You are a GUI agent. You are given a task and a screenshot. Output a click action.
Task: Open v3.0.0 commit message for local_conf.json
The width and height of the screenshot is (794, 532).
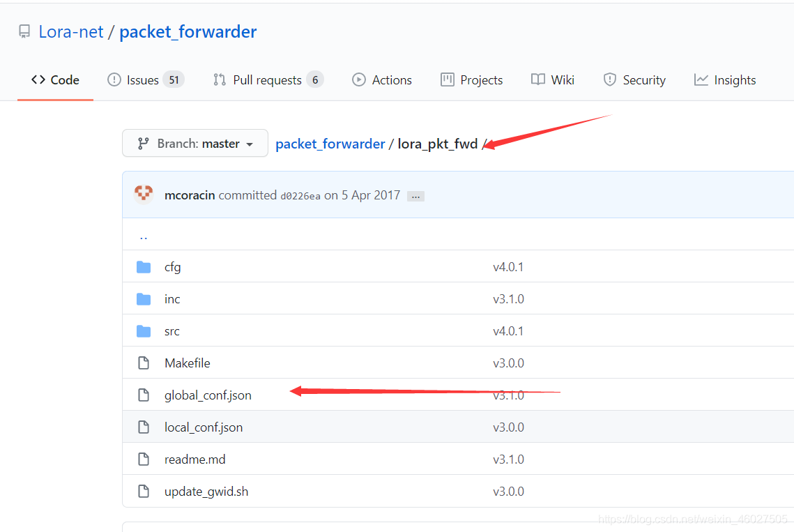[508, 427]
